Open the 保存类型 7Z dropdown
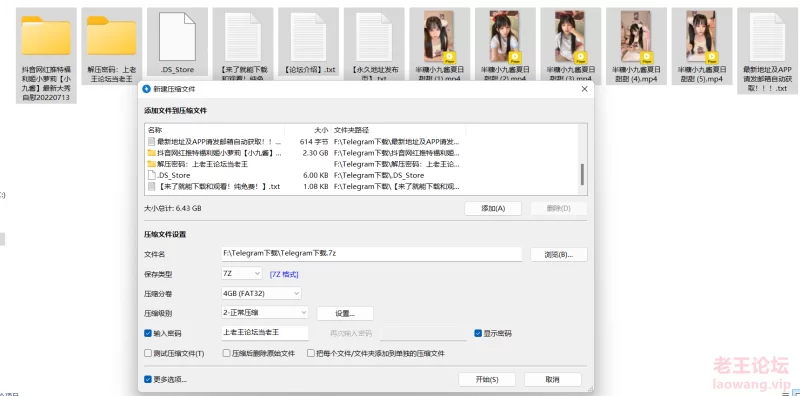This screenshot has width=800, height=396. [242, 274]
